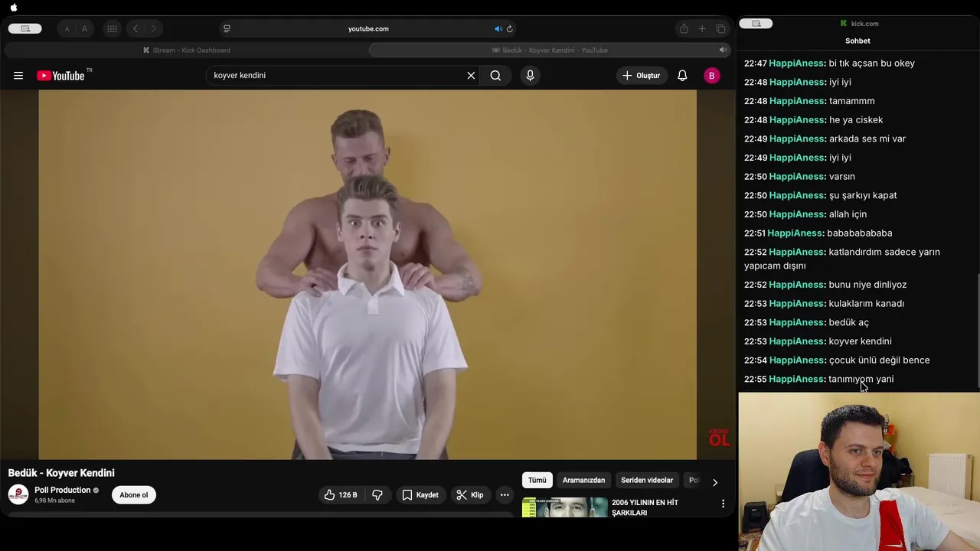Go back with Safari back arrow
This screenshot has height=551, width=980.
pyautogui.click(x=136, y=29)
